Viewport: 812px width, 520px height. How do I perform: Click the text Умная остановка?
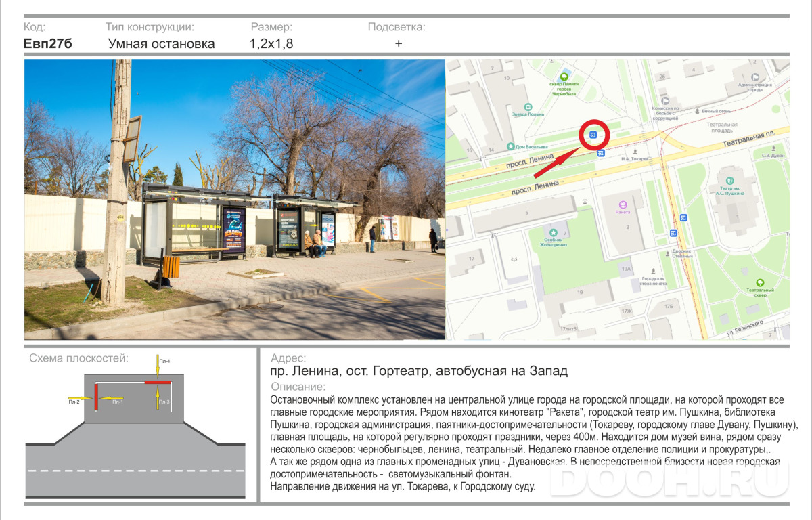(161, 44)
